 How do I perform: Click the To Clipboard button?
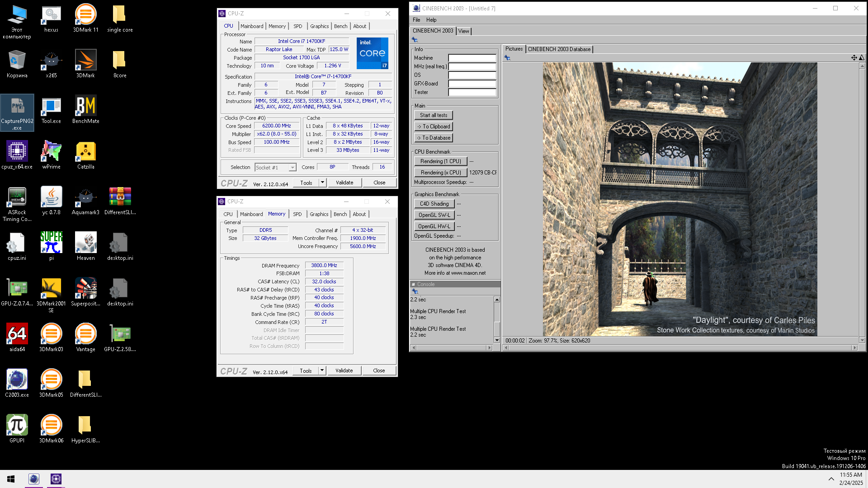(x=434, y=127)
